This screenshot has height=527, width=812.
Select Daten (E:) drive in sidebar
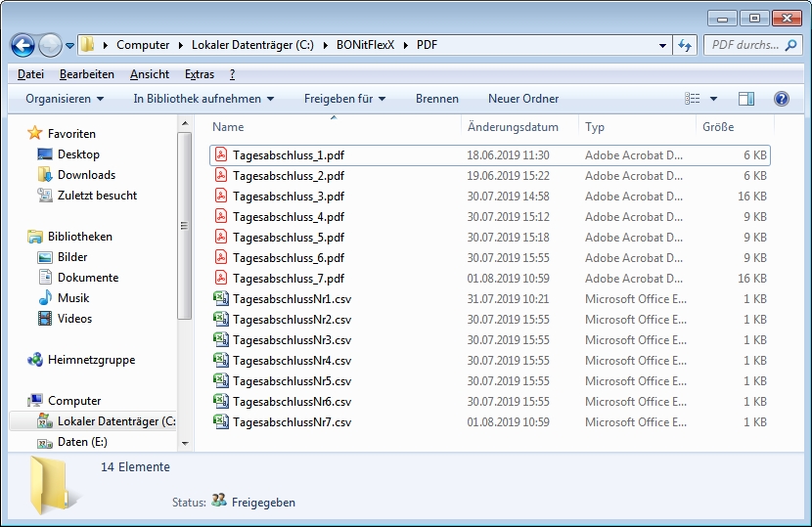tap(82, 442)
